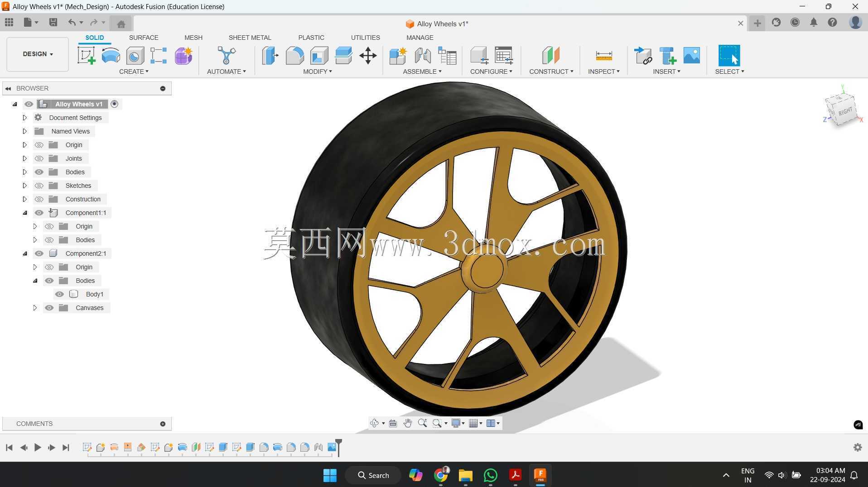Viewport: 868px width, 487px height.
Task: Click the Pan hand tool
Action: 408,423
